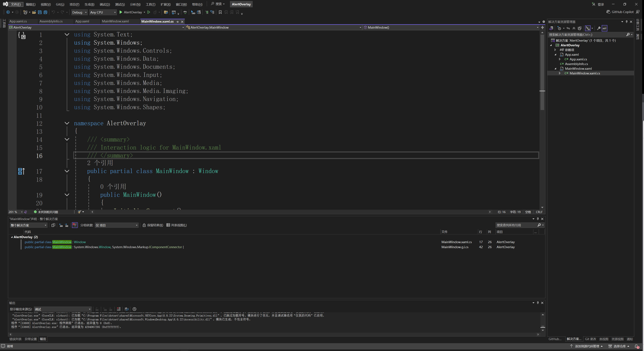Screen dimensions: 644x351
Task: Click the Find in Files icon
Action: point(166,12)
